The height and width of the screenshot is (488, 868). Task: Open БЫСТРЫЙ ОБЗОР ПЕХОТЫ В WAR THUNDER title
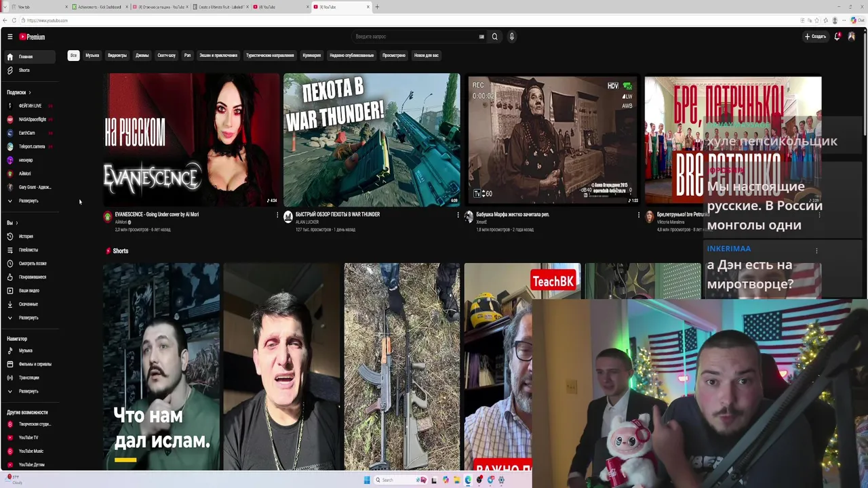(338, 215)
